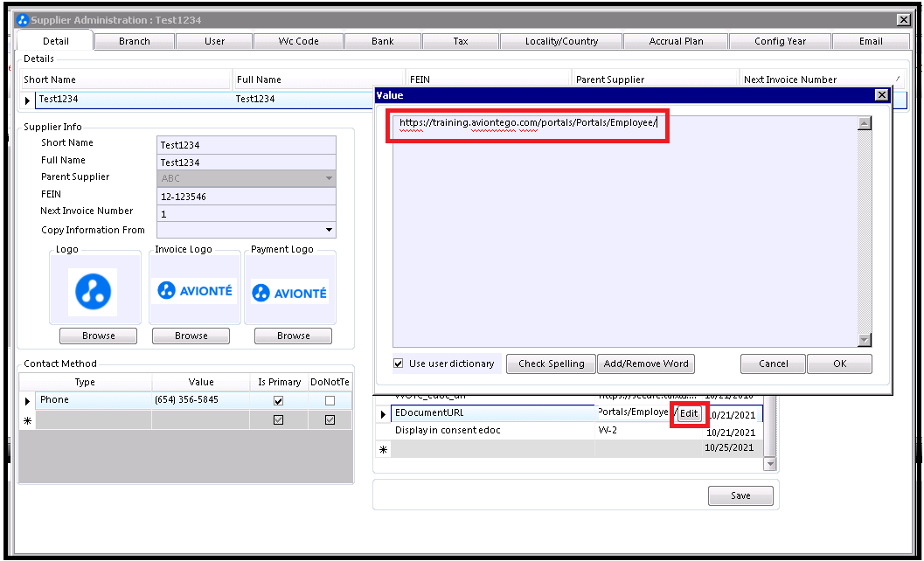The image size is (924, 561).
Task: Toggle the Use user dictionary checkbox
Action: tap(399, 364)
